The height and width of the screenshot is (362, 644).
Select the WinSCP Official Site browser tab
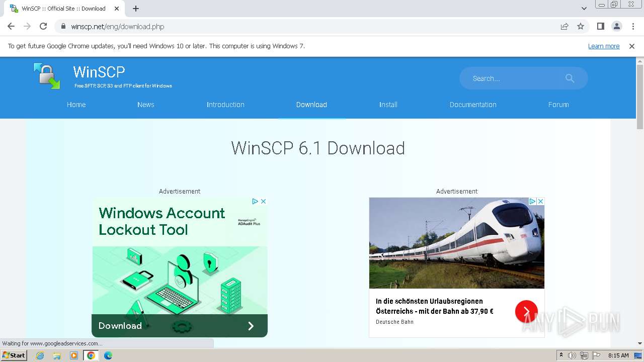click(64, 9)
